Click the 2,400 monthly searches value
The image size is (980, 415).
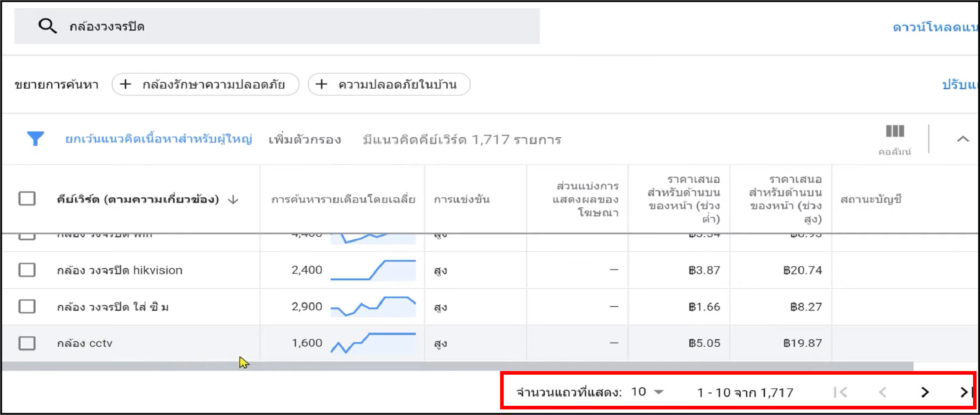pyautogui.click(x=307, y=270)
